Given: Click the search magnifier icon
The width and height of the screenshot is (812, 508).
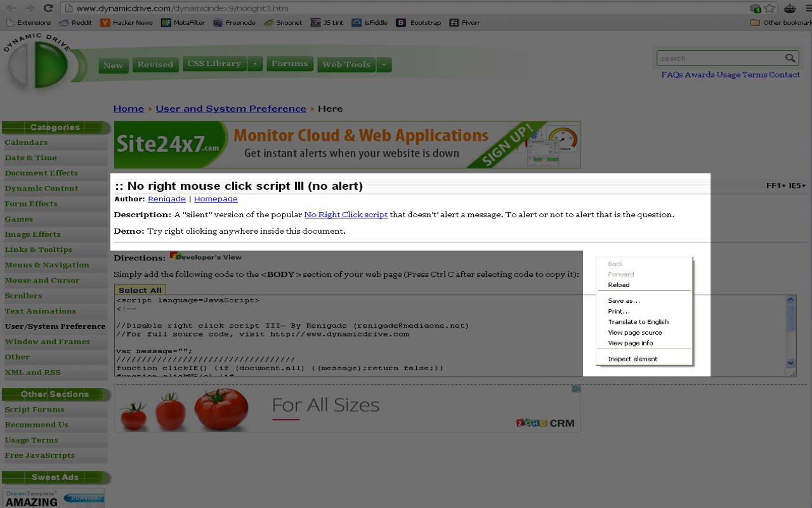Looking at the screenshot, I should (x=790, y=58).
